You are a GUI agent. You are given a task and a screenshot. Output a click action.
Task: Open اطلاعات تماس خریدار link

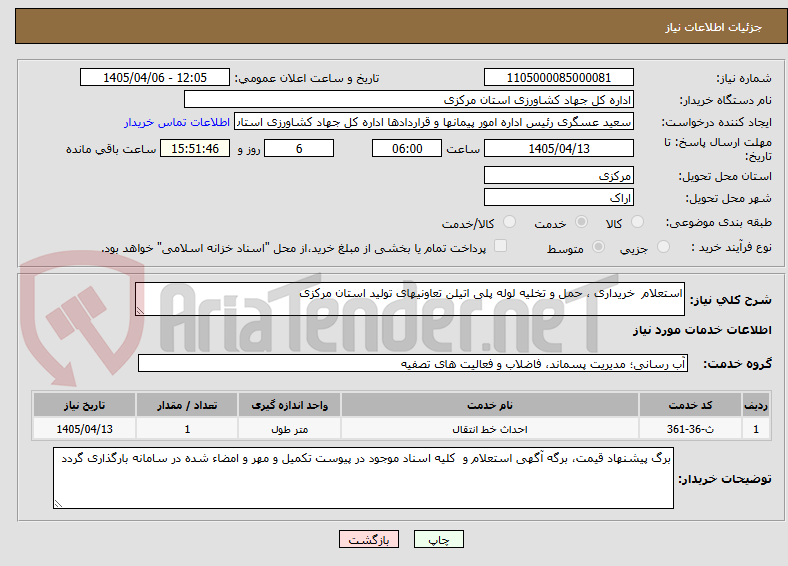[177, 122]
